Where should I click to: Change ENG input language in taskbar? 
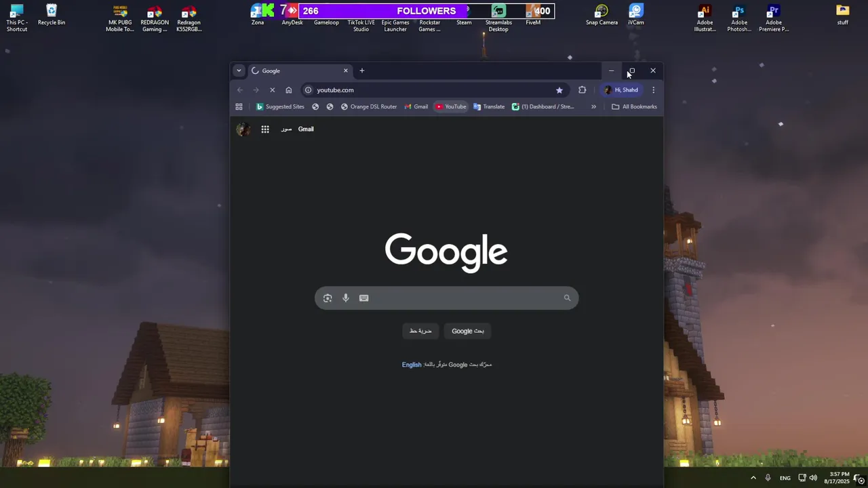point(785,478)
